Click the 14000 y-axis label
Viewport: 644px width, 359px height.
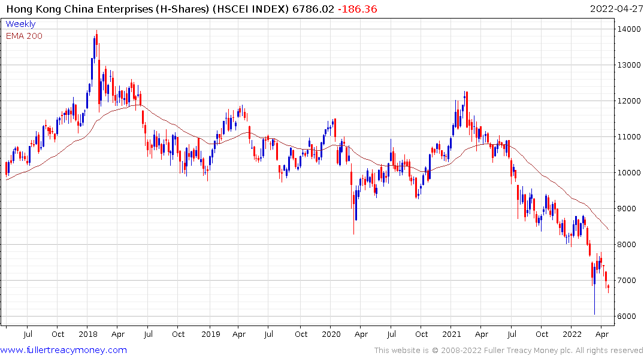tap(629, 29)
